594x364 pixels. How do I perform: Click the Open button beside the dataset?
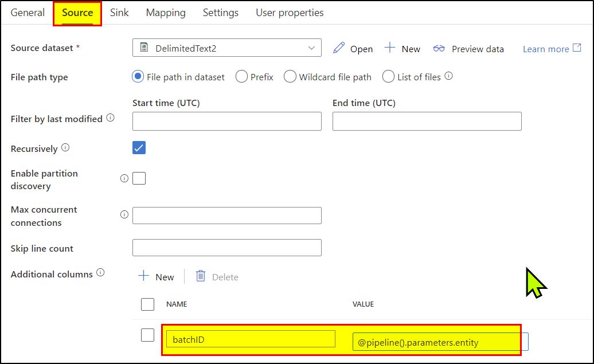tap(360, 49)
